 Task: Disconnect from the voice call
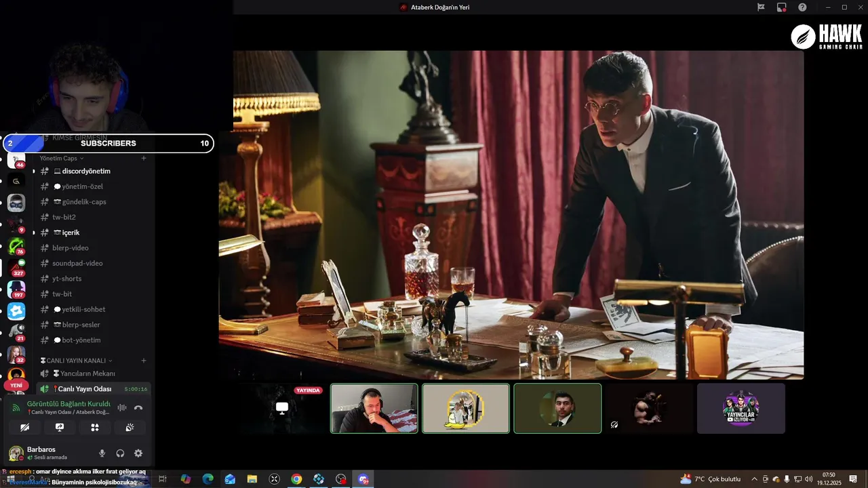(x=138, y=407)
